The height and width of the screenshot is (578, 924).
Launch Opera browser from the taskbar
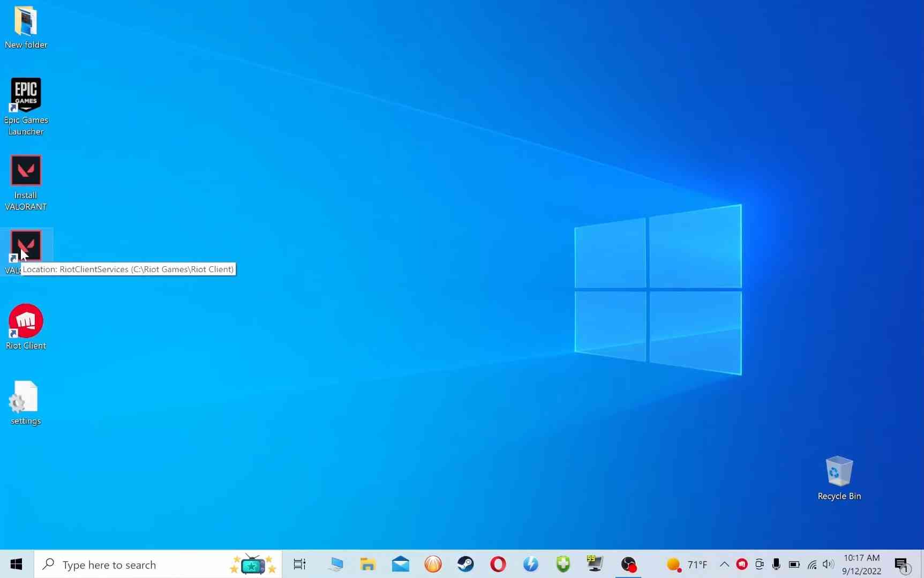(498, 564)
